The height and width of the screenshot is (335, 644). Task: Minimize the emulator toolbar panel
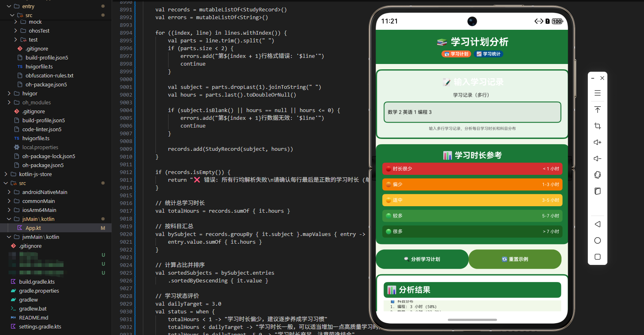coord(593,78)
